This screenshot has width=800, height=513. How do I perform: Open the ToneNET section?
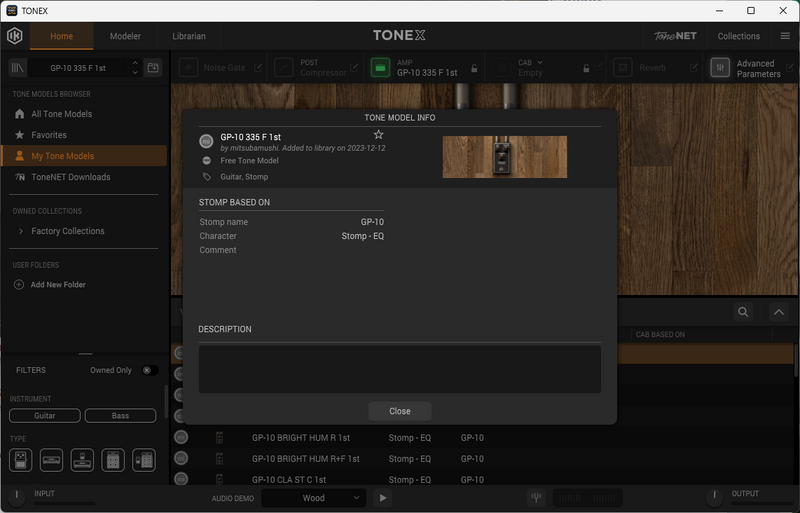pos(675,36)
